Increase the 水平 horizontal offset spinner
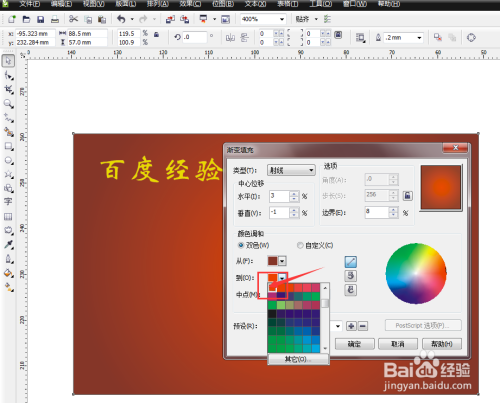The height and width of the screenshot is (403, 500). click(x=294, y=194)
